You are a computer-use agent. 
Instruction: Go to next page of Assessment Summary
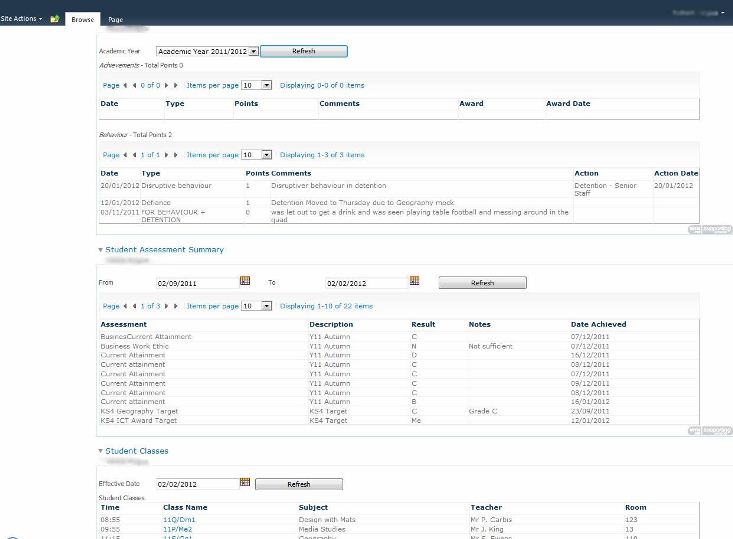166,306
